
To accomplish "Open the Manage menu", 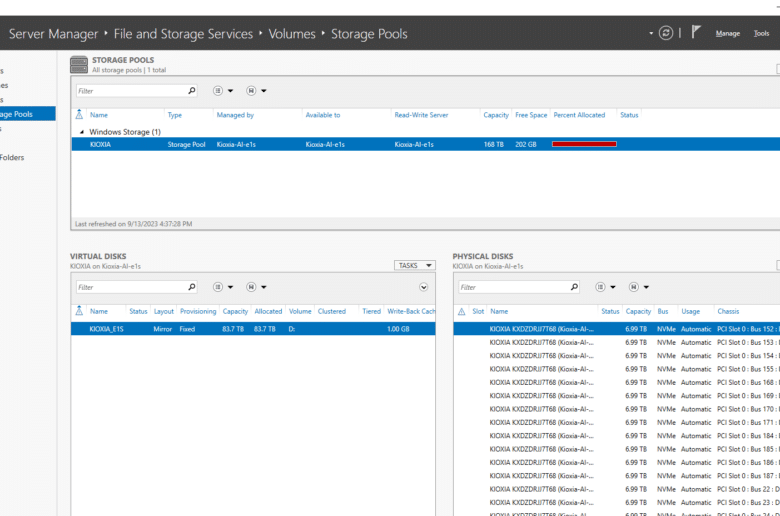I will [x=728, y=33].
